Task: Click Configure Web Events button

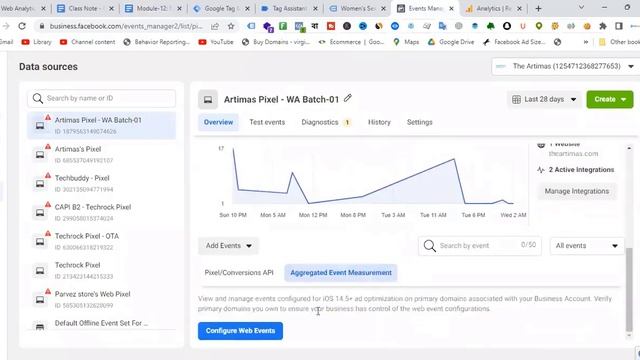Action: (x=240, y=331)
